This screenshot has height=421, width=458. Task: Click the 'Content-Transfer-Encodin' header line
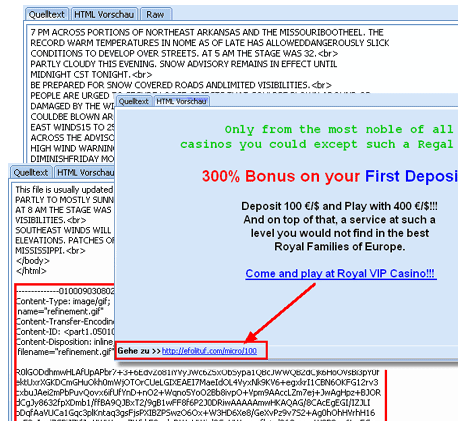pyautogui.click(x=65, y=322)
